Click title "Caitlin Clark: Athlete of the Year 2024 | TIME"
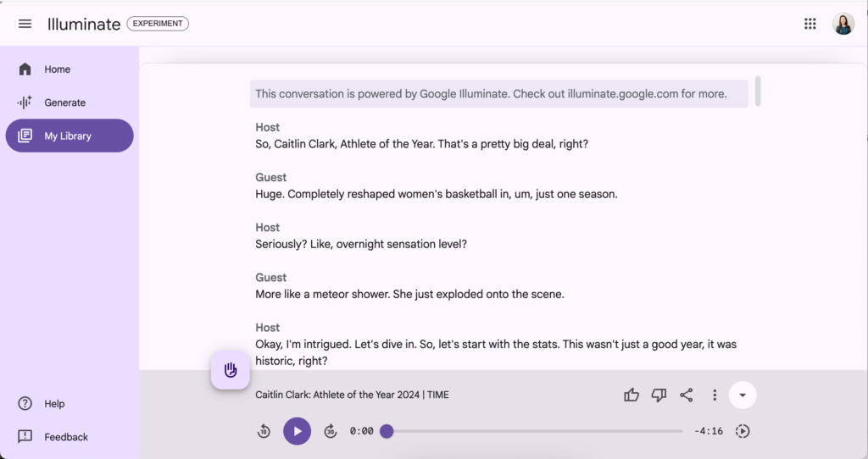Image resolution: width=868 pixels, height=459 pixels. pyautogui.click(x=352, y=395)
